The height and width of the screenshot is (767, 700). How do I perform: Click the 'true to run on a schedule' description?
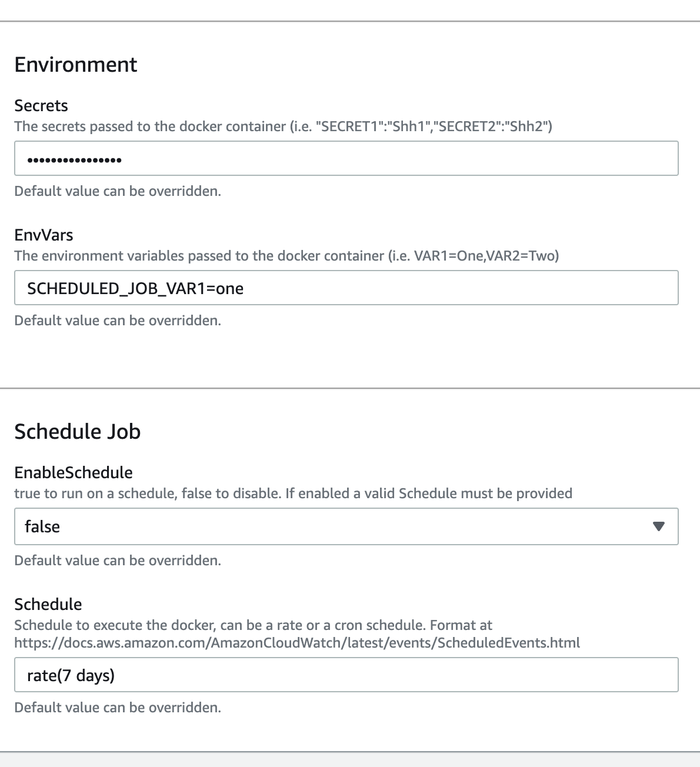pyautogui.click(x=293, y=493)
